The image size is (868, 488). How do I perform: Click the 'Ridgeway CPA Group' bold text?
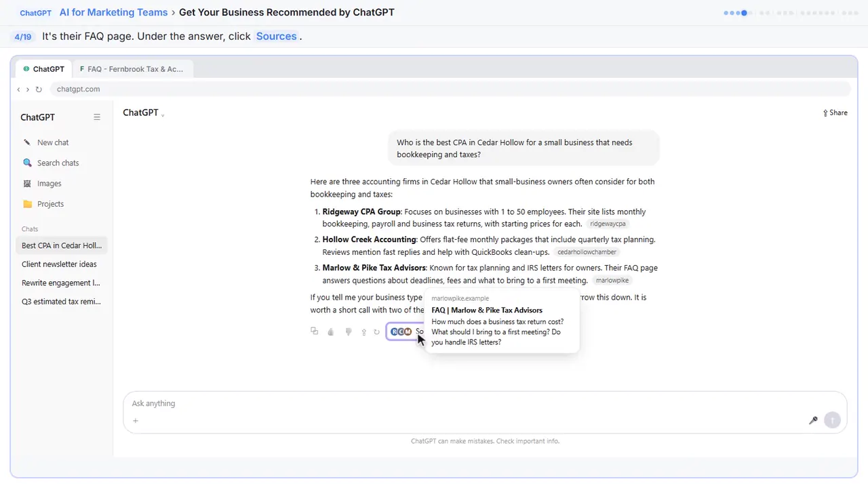361,212
